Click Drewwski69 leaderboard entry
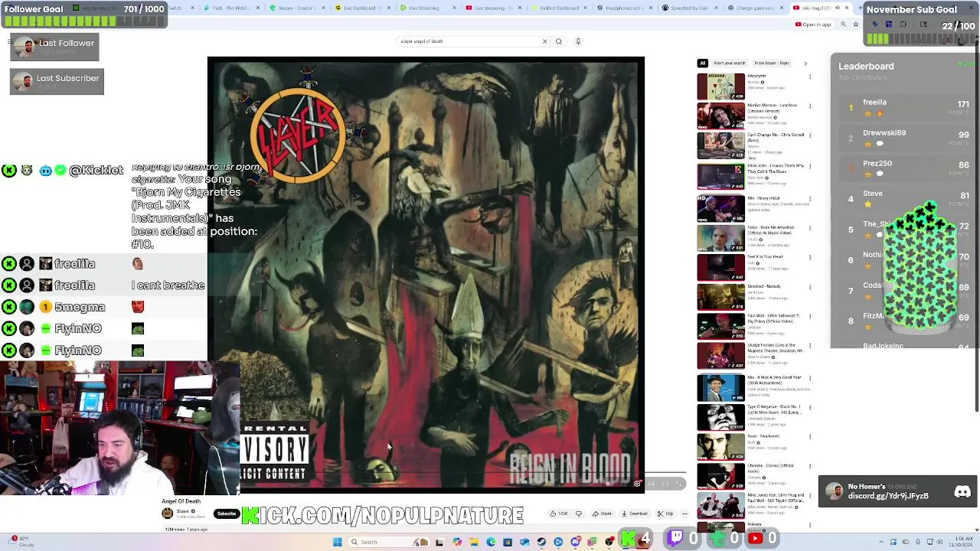The width and height of the screenshot is (980, 551). (906, 139)
